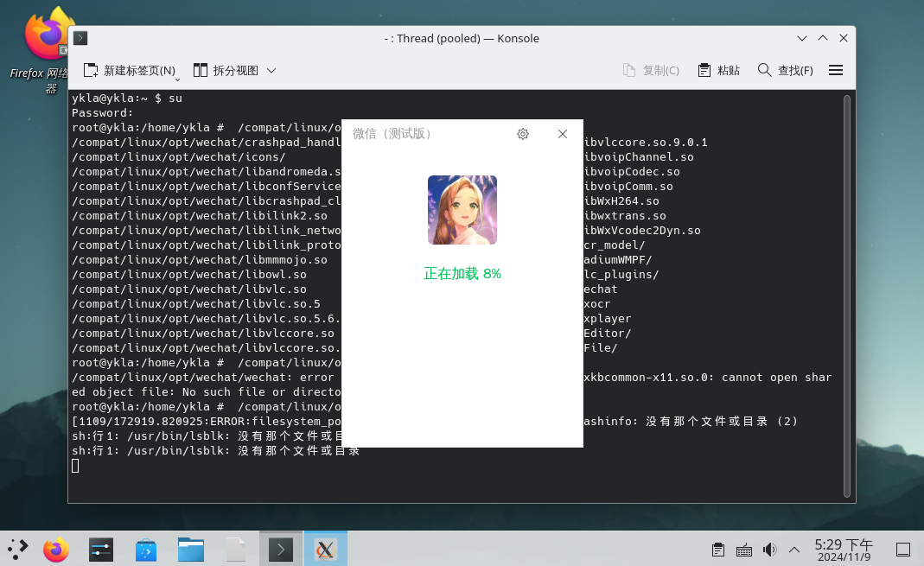
Task: Click the show desktop button
Action: 902,550
